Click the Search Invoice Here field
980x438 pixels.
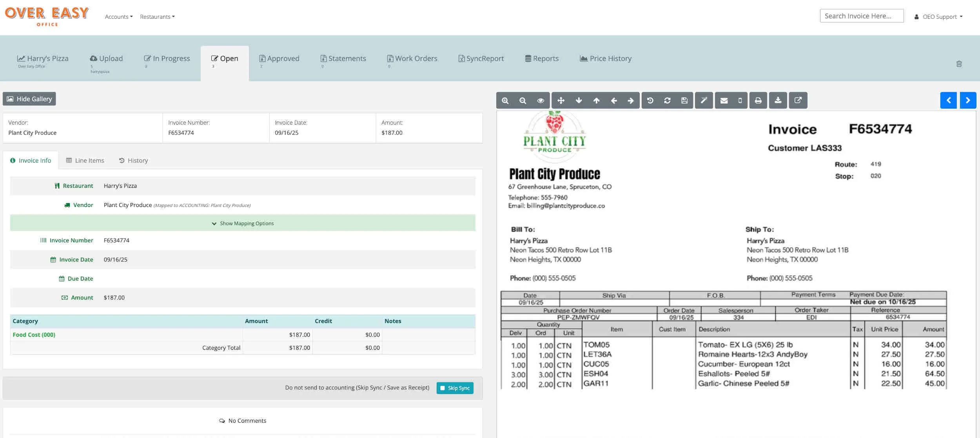click(861, 16)
